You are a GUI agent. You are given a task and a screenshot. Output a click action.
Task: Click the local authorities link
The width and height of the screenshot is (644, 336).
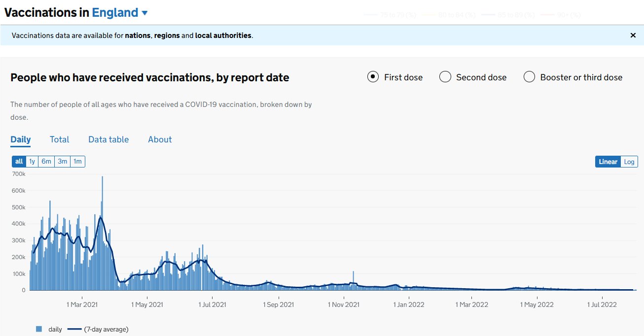click(223, 35)
